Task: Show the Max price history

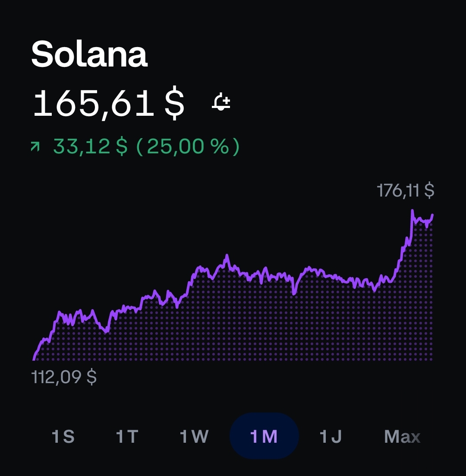Action: tap(402, 437)
